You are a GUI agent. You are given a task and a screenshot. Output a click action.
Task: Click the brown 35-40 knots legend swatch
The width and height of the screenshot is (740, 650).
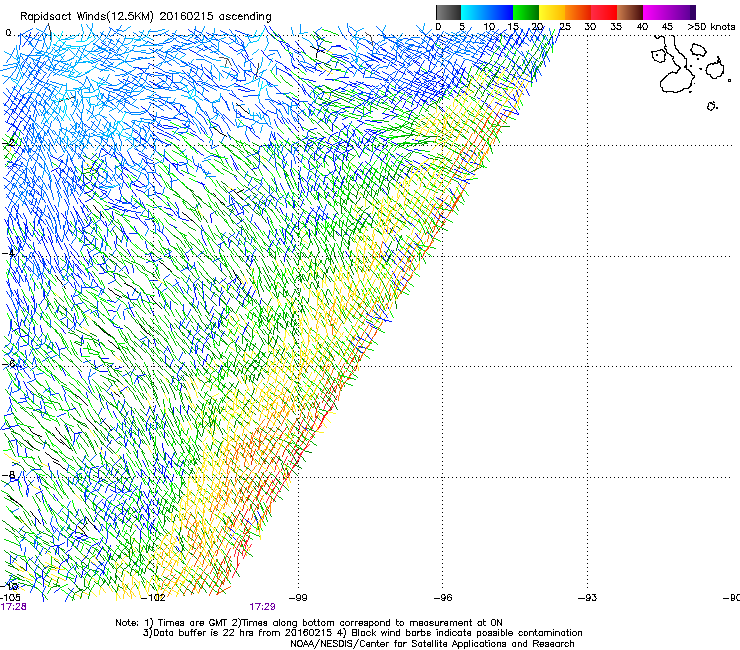pos(630,12)
